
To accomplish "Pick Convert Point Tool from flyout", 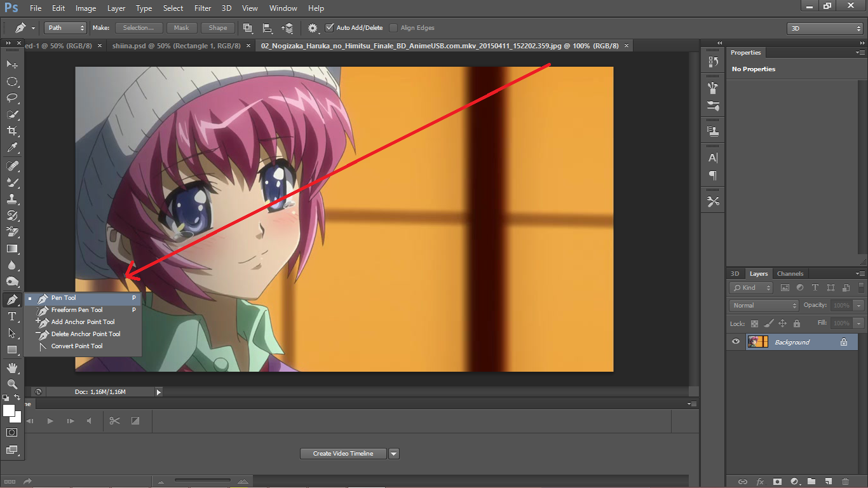I will [x=77, y=346].
